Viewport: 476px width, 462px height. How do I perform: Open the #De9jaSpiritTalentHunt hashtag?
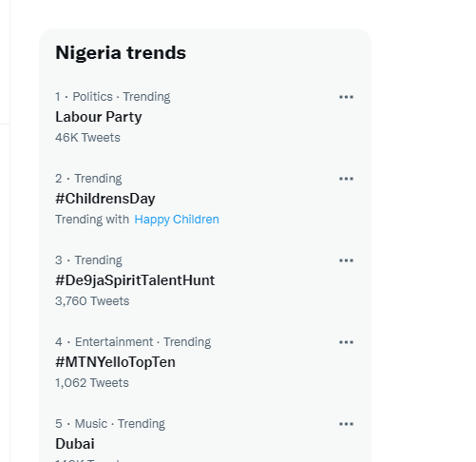click(135, 280)
